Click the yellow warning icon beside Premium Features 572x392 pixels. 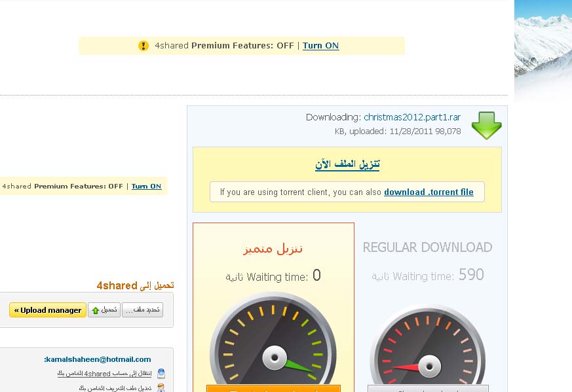coord(143,46)
